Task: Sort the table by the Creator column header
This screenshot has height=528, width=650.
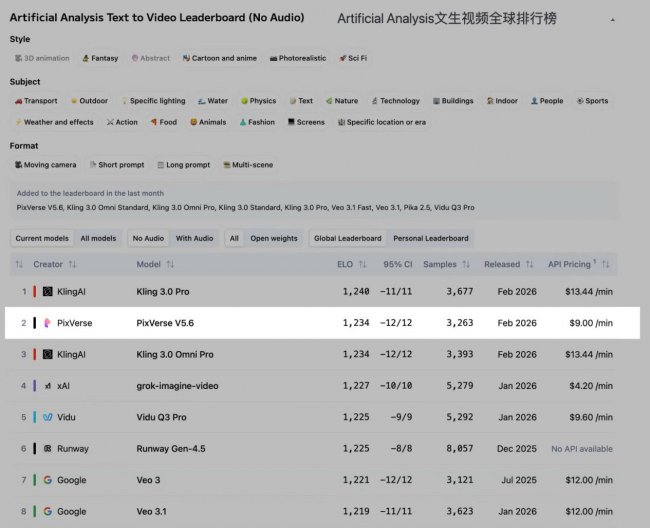Action: 48,265
